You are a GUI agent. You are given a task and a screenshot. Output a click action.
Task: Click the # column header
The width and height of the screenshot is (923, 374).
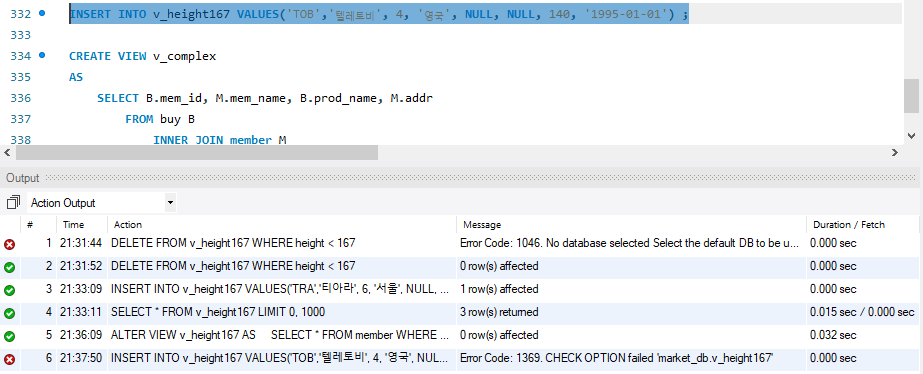pos(30,224)
